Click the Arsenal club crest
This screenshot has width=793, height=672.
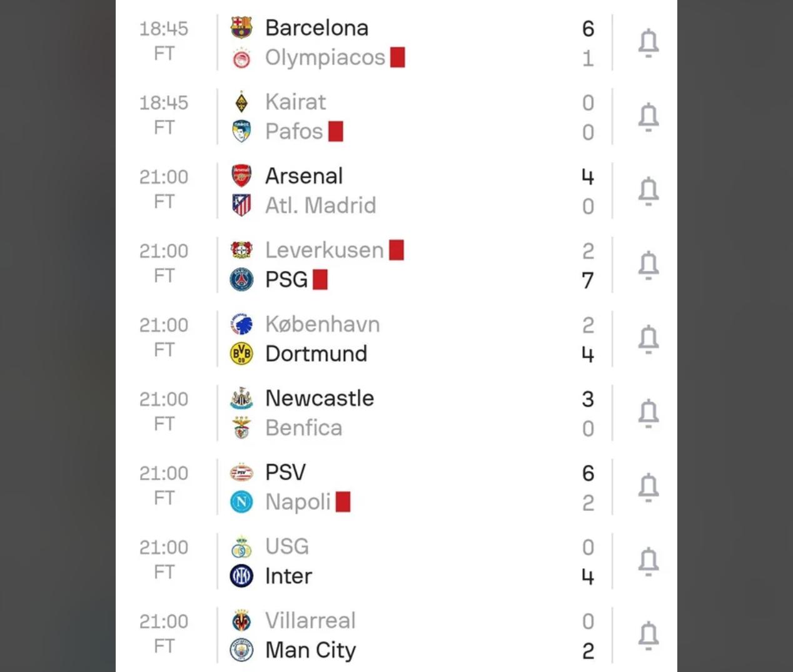point(241,176)
